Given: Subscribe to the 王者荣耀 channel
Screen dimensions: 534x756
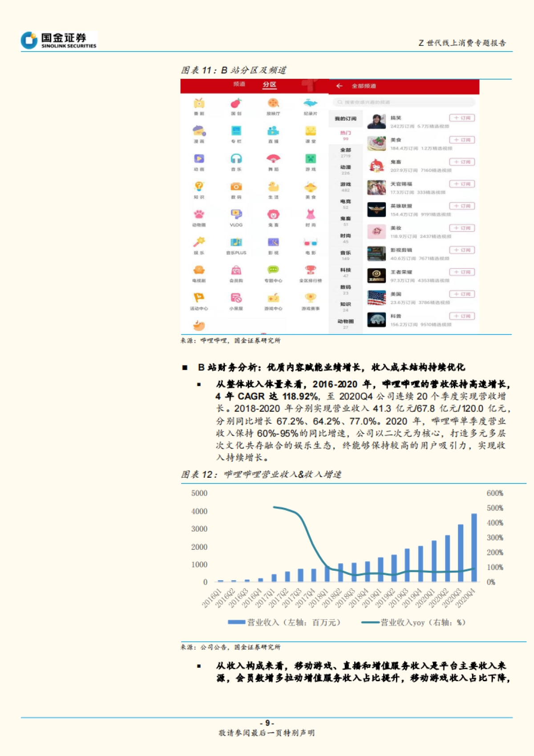Looking at the screenshot, I should (462, 272).
